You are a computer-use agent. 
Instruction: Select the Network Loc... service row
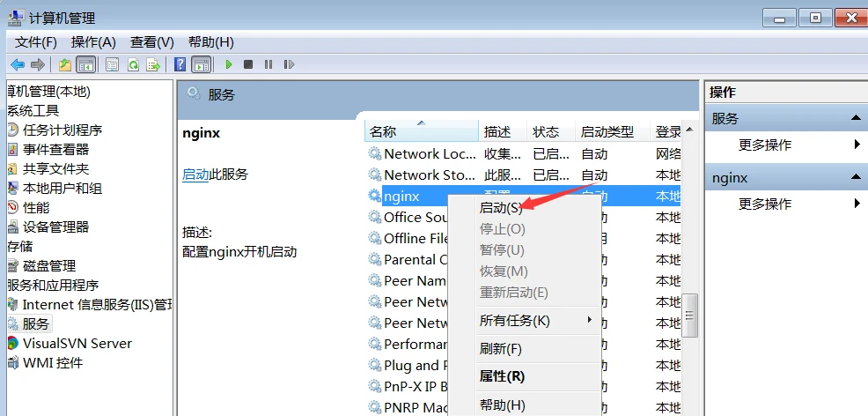(x=524, y=154)
